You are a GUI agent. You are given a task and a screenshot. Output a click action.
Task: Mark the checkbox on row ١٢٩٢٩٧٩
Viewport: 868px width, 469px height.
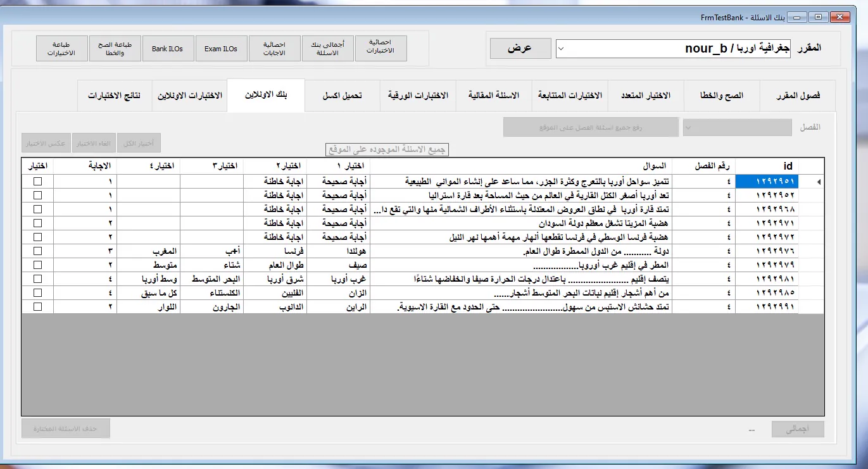coord(37,265)
